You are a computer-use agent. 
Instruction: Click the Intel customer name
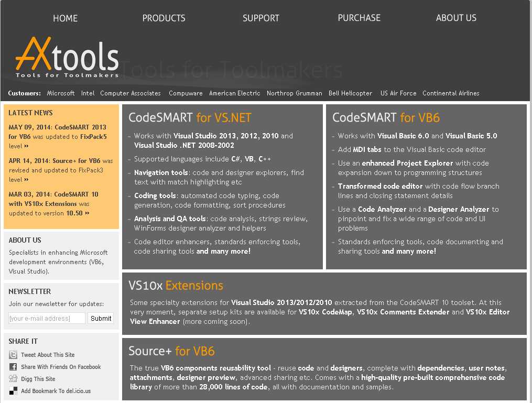pyautogui.click(x=88, y=93)
